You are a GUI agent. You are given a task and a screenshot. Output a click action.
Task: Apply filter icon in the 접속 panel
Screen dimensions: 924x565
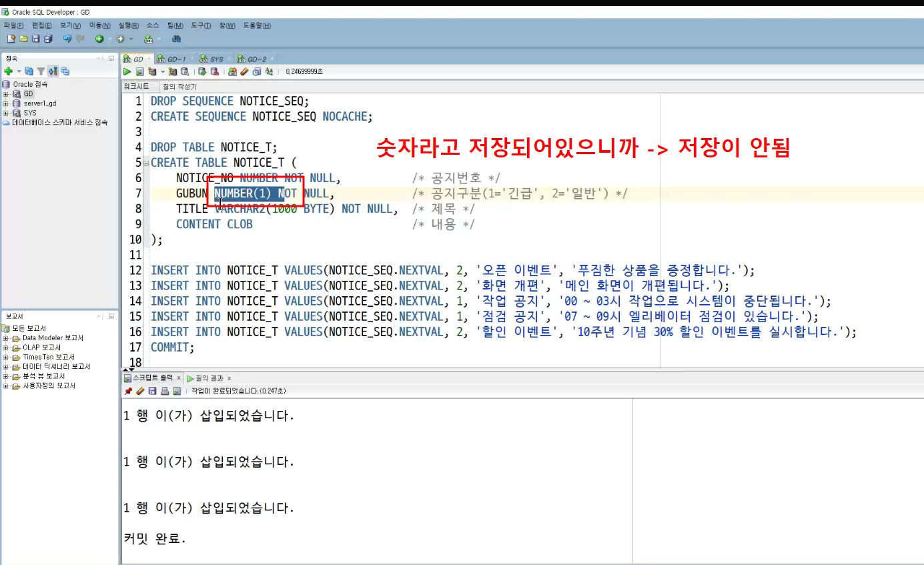[41, 71]
